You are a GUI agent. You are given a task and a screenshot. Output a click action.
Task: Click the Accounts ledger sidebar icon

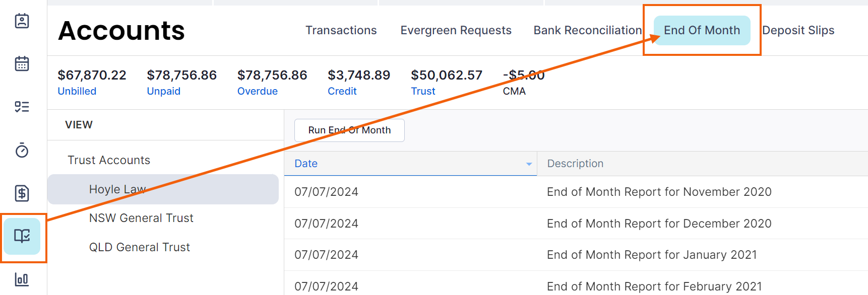point(22,236)
